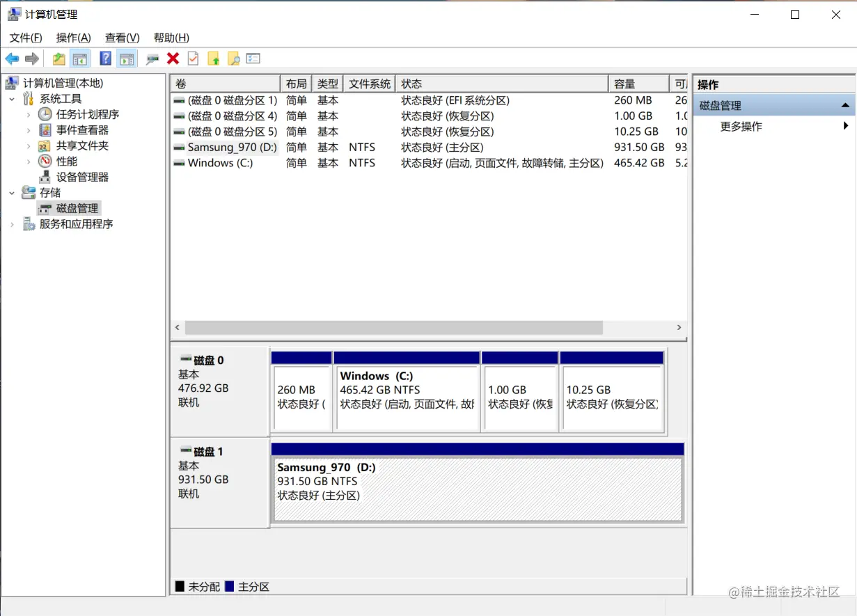Sort by the 容量 column header
Image resolution: width=857 pixels, height=616 pixels.
pos(638,84)
